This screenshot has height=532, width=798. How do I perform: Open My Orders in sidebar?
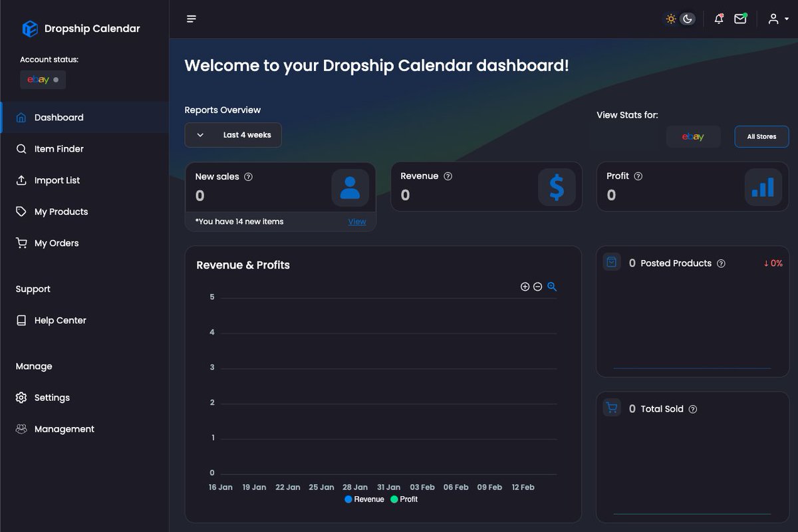coord(84,243)
